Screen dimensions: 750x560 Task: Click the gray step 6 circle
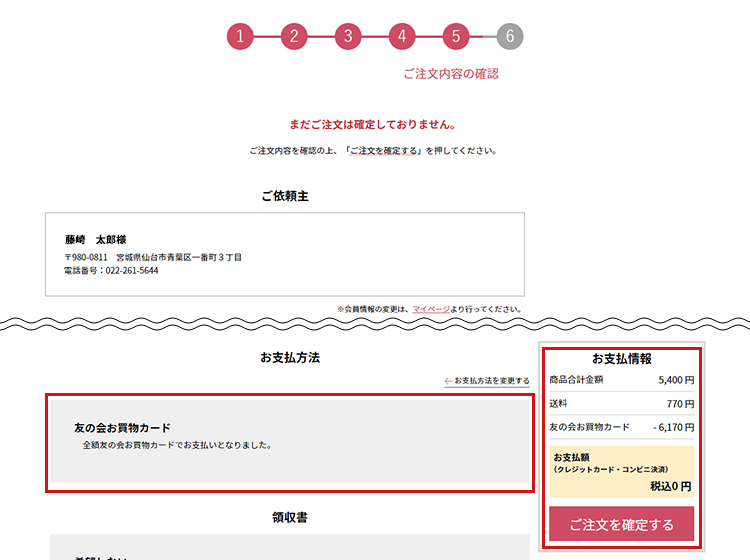pos(510,37)
